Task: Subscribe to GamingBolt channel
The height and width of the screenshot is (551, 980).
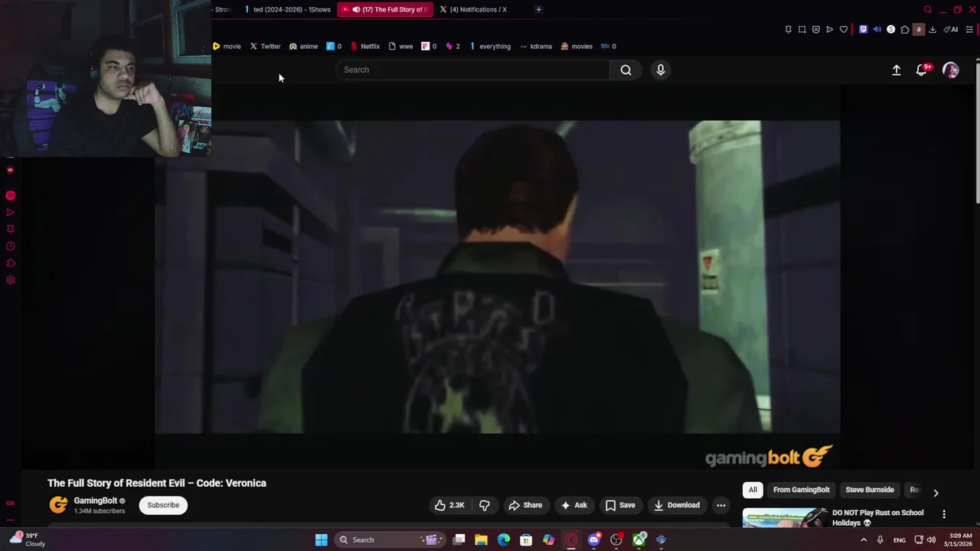Action: tap(163, 505)
